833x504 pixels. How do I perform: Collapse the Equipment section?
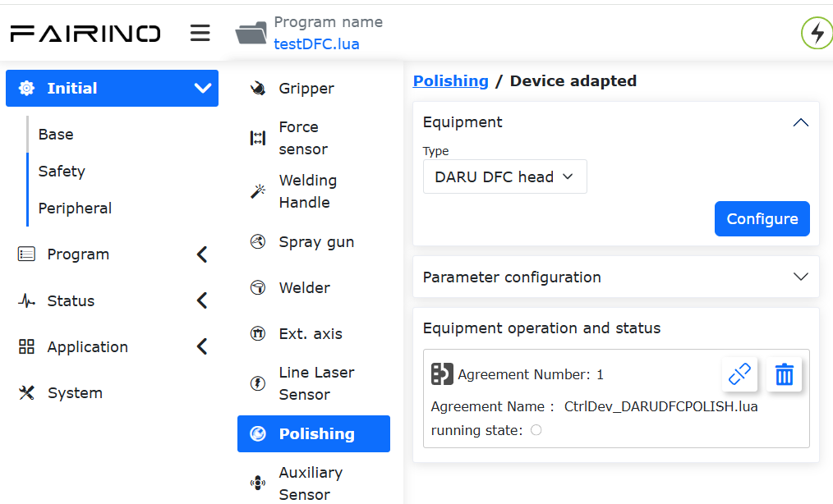tap(801, 122)
